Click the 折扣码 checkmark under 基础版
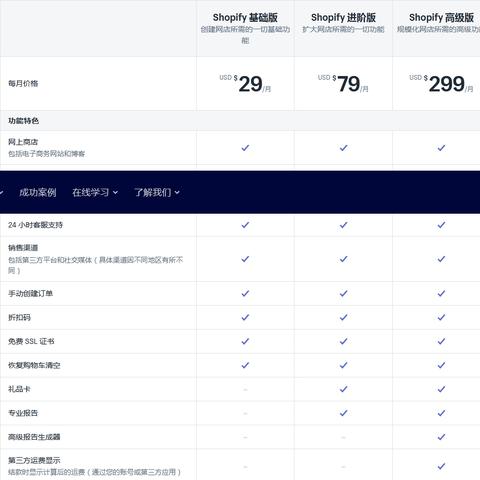 point(245,317)
